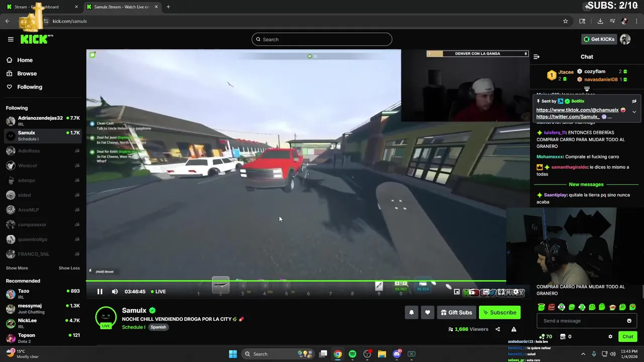644x362 pixels.
Task: Open Spotify from the taskbar
Action: pos(352,354)
